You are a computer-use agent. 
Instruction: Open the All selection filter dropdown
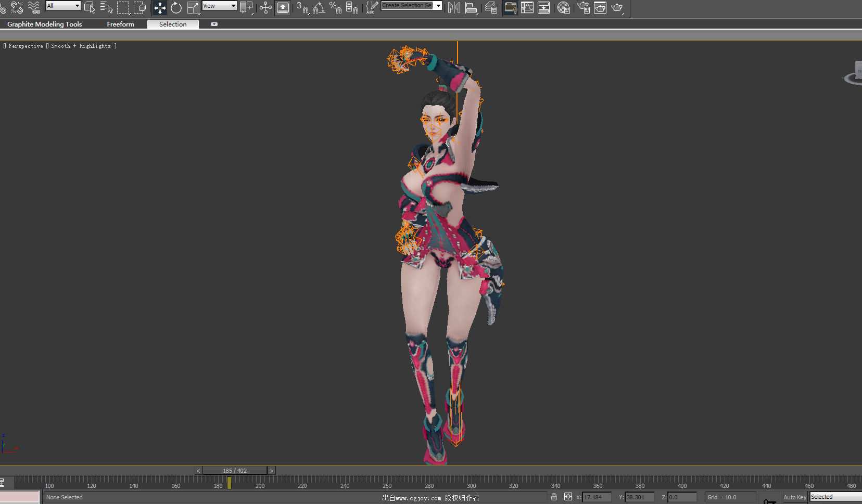coord(64,6)
